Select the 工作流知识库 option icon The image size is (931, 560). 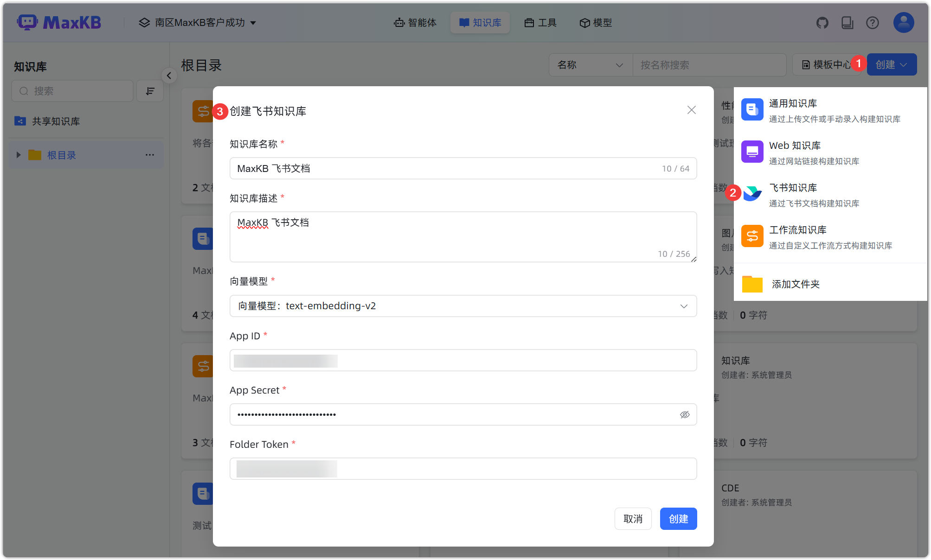pyautogui.click(x=752, y=236)
